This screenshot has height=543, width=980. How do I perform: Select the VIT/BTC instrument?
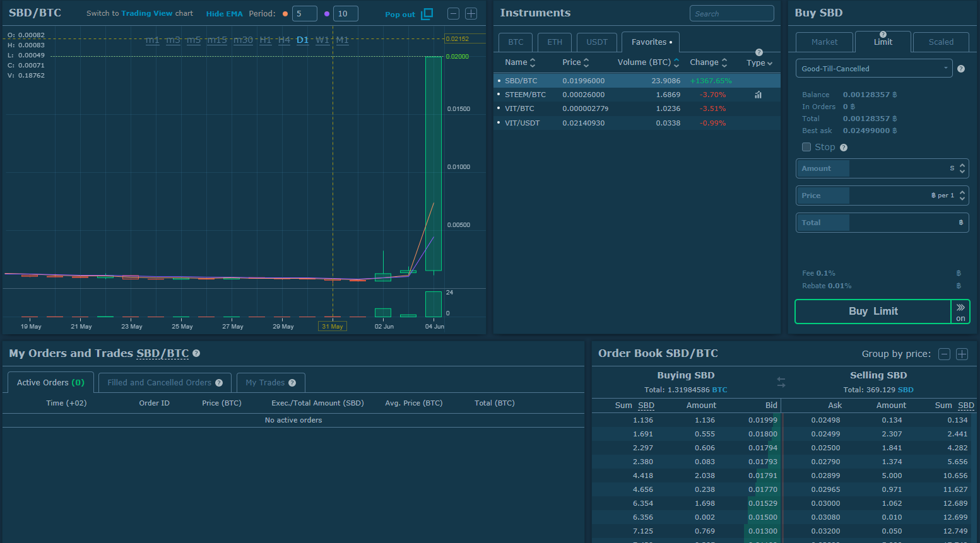tap(637, 108)
